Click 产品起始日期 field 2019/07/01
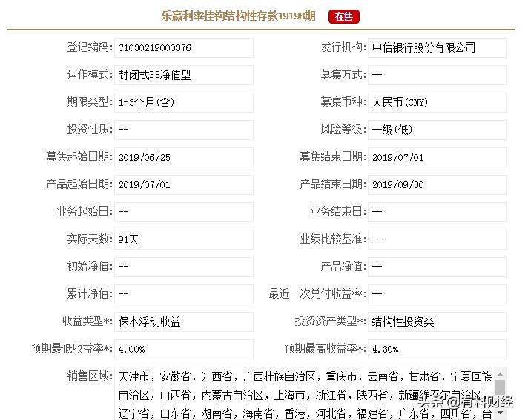Image resolution: width=525 pixels, height=420 pixels. pyautogui.click(x=184, y=184)
